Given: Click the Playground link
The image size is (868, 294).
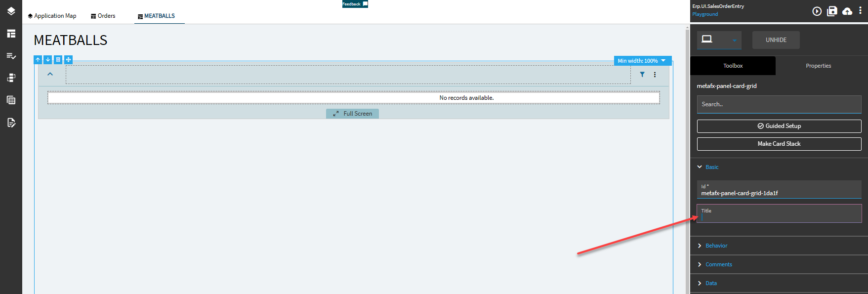Looking at the screenshot, I should [x=705, y=14].
